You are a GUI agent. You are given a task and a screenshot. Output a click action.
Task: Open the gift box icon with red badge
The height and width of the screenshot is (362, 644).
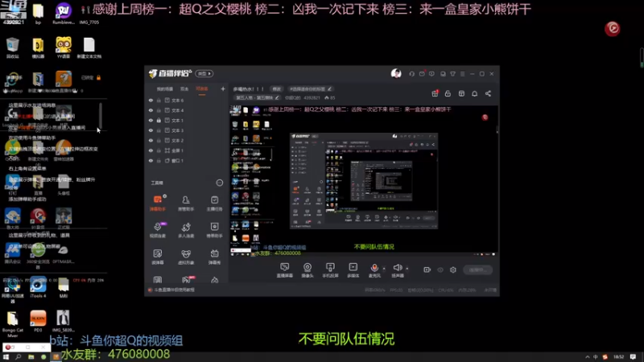click(x=435, y=93)
